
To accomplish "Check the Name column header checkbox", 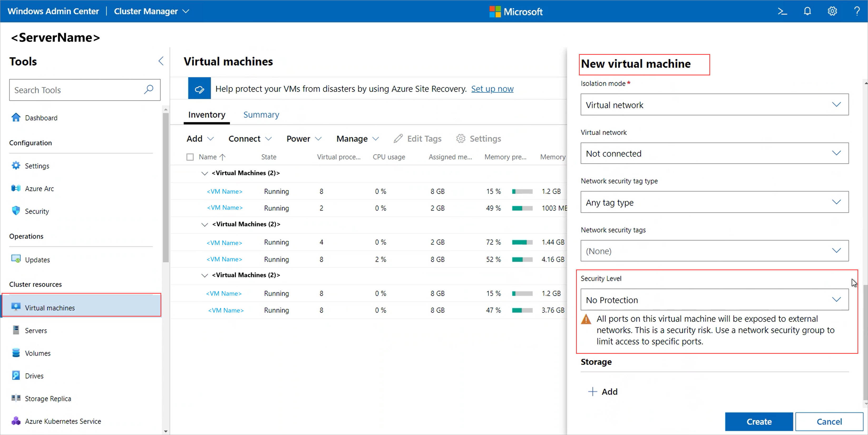I will [x=190, y=157].
